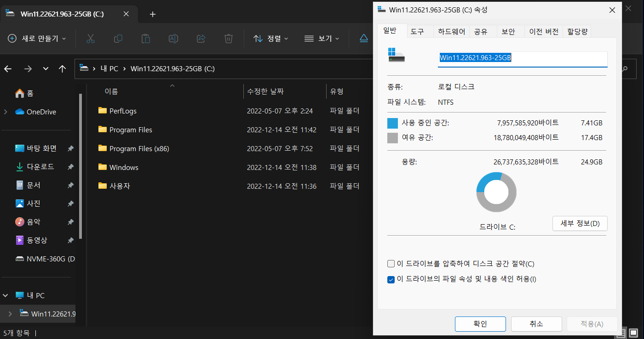Select the NVME-360G drive in sidebar
Screen dimensions: 644x339
[x=45, y=259]
